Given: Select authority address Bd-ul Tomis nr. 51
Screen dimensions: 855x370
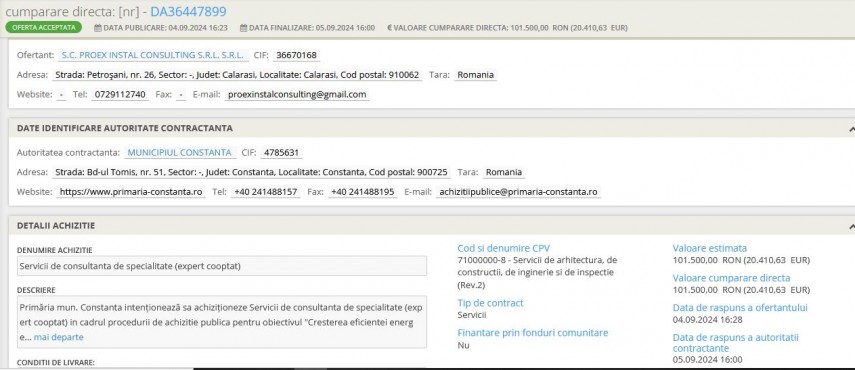Looking at the screenshot, I should pyautogui.click(x=251, y=172).
